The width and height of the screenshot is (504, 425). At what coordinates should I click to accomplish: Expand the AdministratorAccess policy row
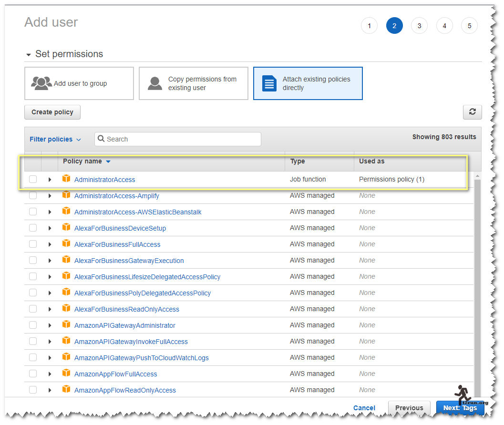pos(50,180)
